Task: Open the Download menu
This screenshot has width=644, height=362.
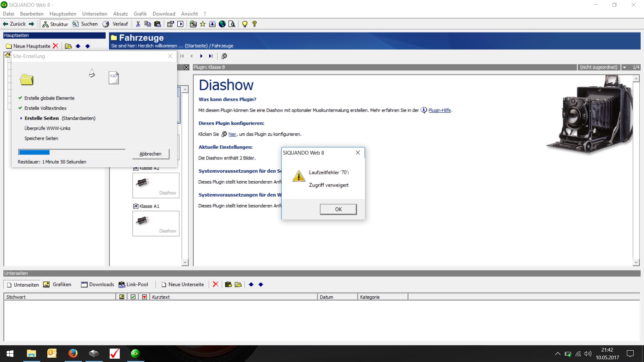Action: click(x=164, y=14)
